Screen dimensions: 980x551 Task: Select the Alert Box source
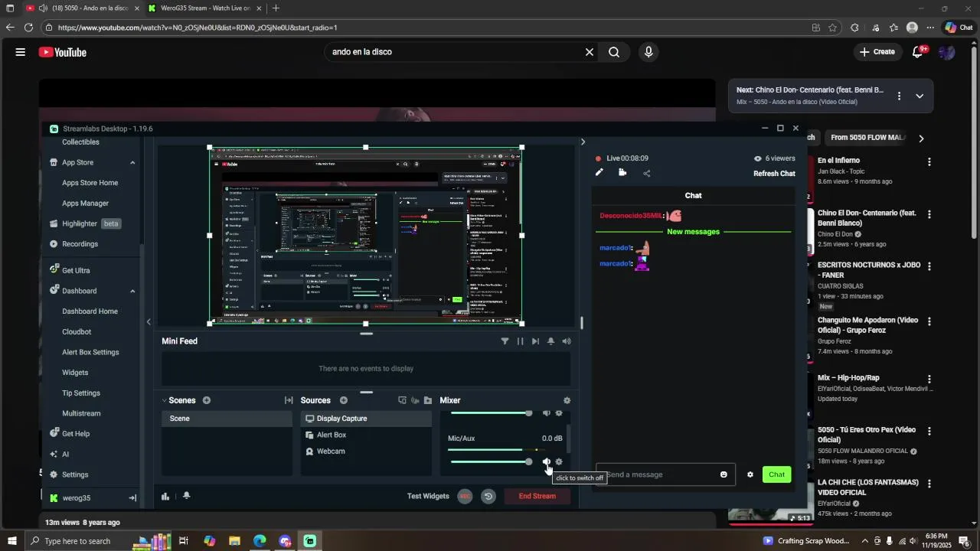click(x=366, y=435)
